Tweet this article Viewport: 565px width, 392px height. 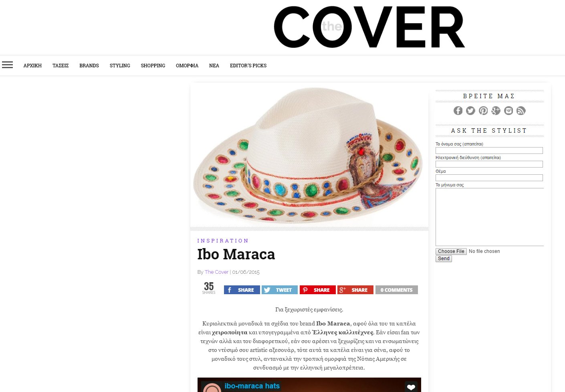pyautogui.click(x=280, y=290)
